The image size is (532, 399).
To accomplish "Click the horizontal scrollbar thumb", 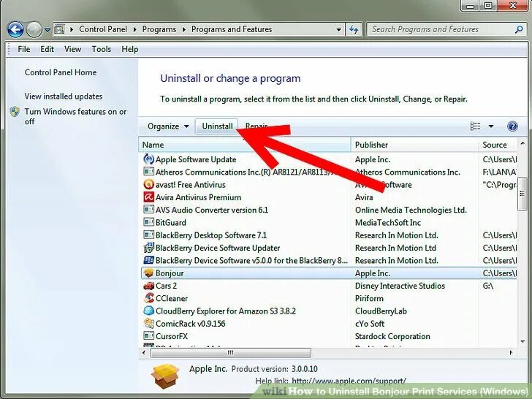I will [x=231, y=353].
